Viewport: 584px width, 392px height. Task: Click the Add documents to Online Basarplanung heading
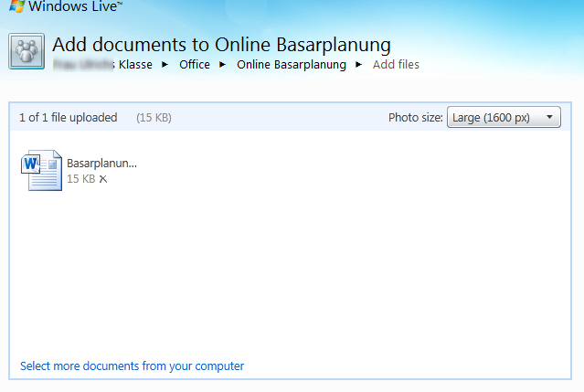click(221, 45)
